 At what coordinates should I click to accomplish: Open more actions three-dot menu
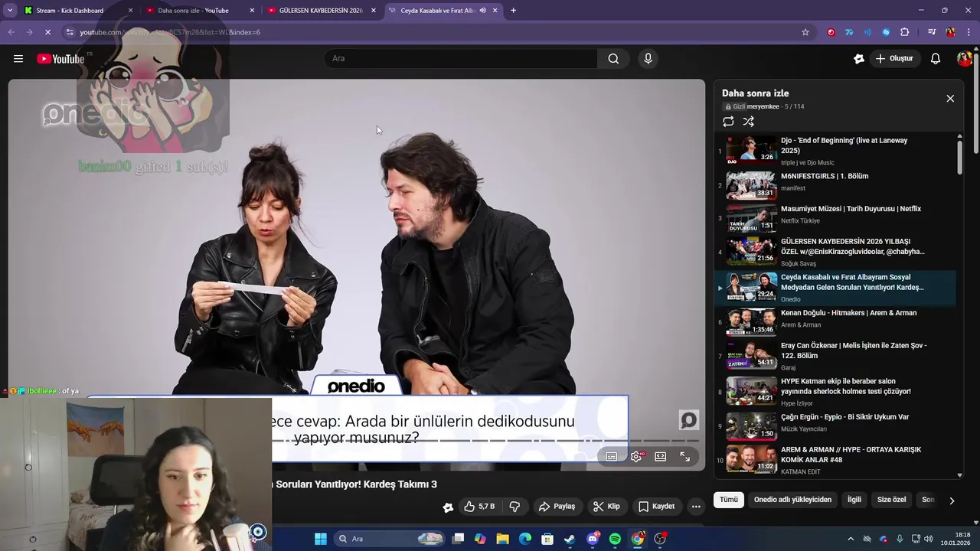tap(696, 507)
